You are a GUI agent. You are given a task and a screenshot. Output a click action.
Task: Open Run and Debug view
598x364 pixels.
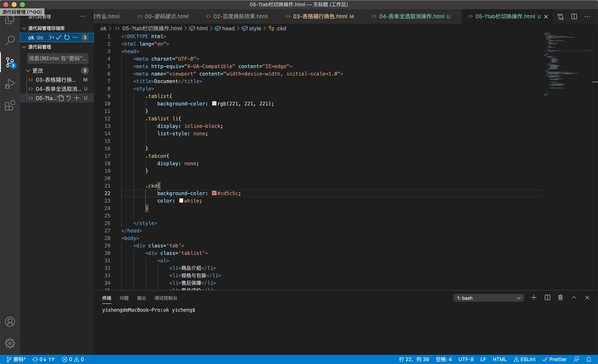[10, 84]
